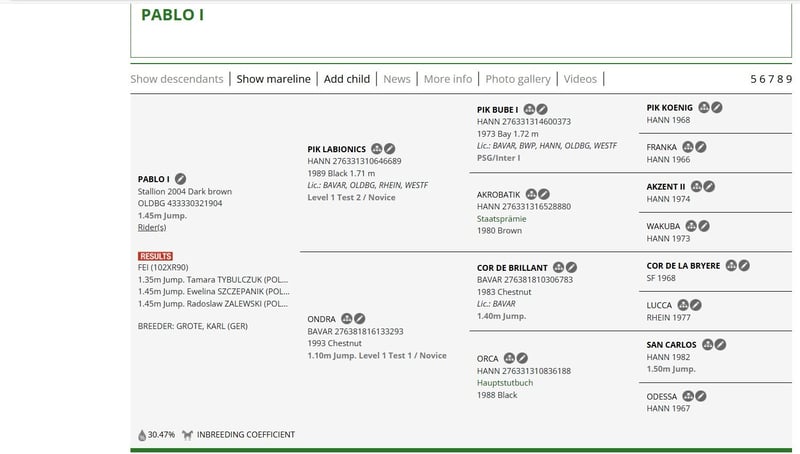Click the water drop icon beside 30.47%
The image size is (800, 454).
(x=142, y=435)
